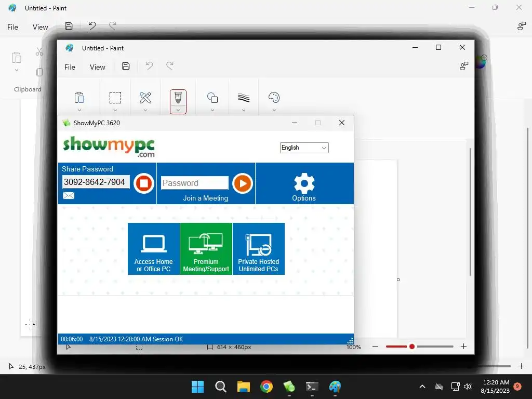Open the English language dropdown
Viewport: 532px width, 399px height.
pos(304,148)
